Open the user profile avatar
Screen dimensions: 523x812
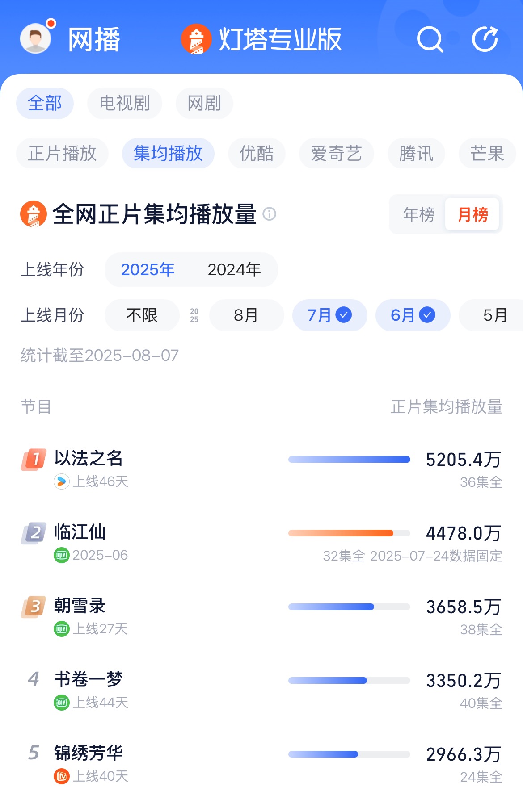click(x=36, y=38)
